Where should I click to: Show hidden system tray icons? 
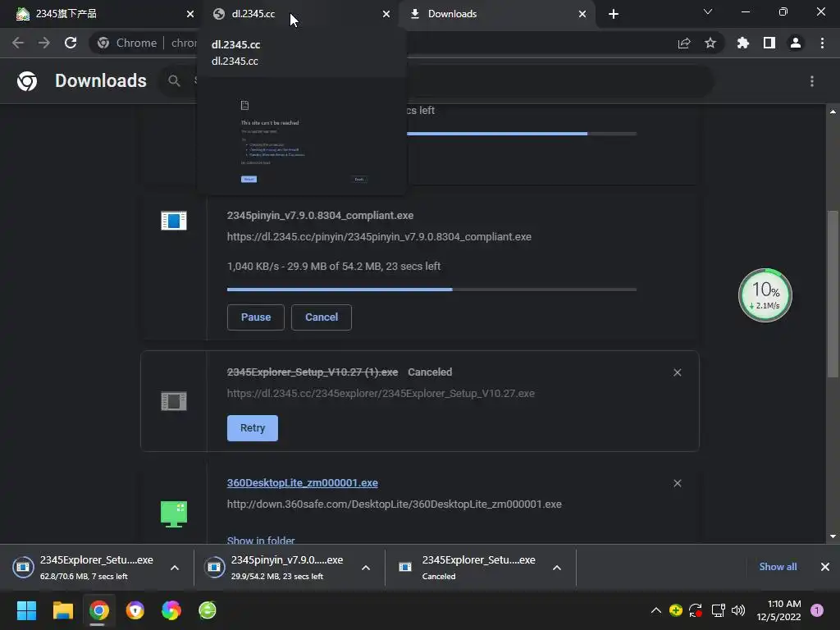pos(655,610)
